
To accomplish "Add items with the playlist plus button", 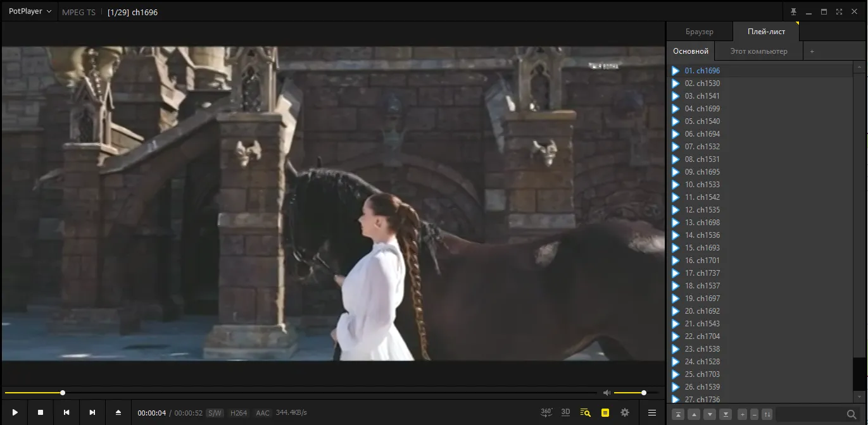I will [x=743, y=414].
